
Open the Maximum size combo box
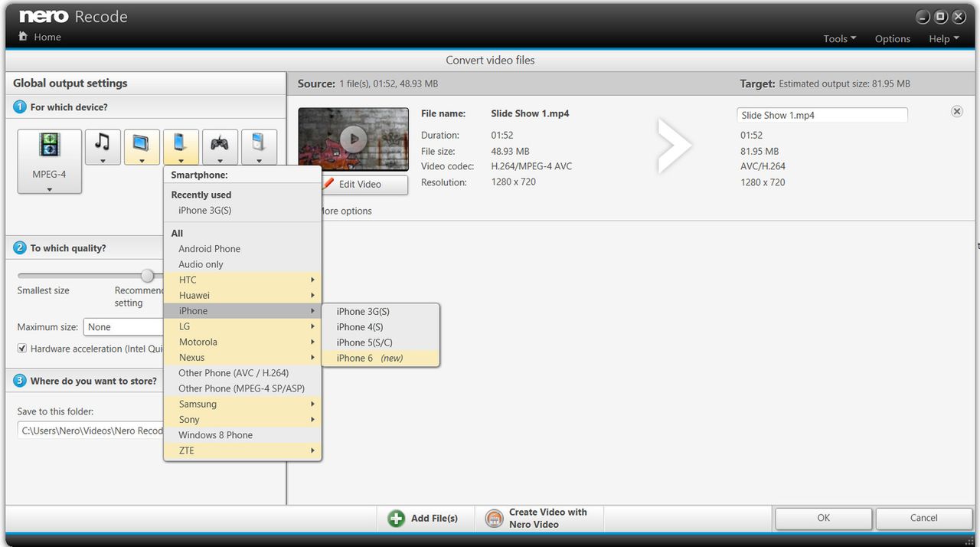pos(123,327)
